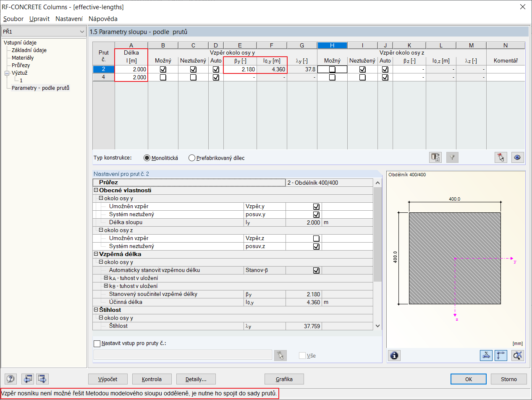Screen dimensions: 532x400
Task: Go to next table with right arrow icon
Action: pyautogui.click(x=42, y=379)
